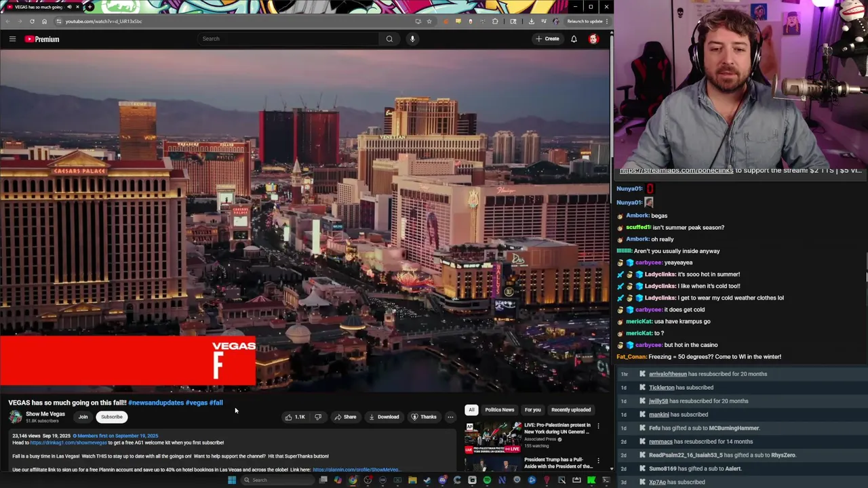Open Windows Start button in taskbar
868x488 pixels.
232,480
